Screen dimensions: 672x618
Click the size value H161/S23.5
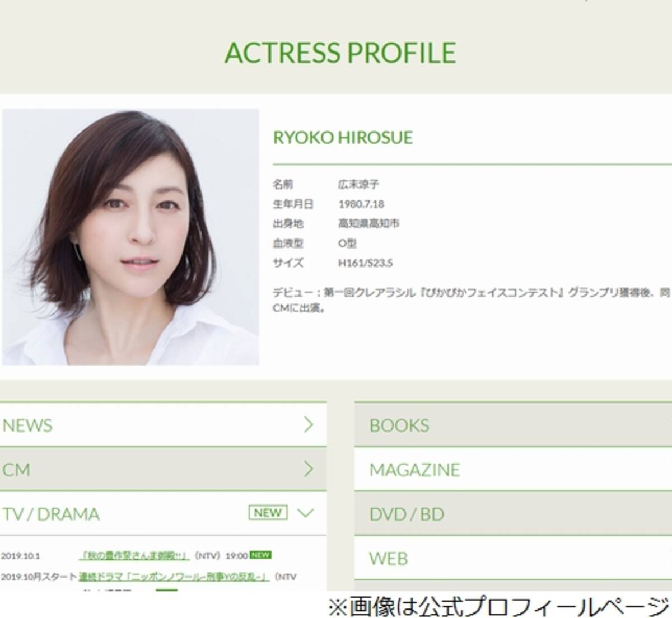click(365, 263)
